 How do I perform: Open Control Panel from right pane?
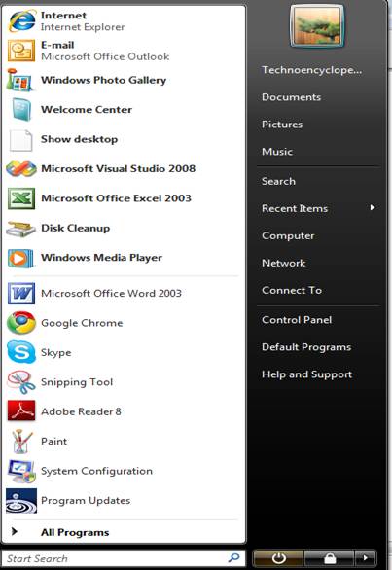click(297, 320)
